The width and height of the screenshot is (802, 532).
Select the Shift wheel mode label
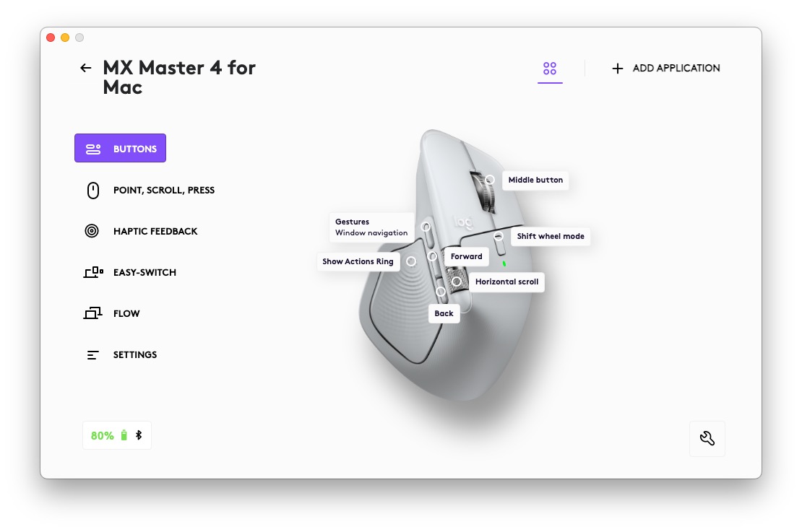(x=551, y=236)
